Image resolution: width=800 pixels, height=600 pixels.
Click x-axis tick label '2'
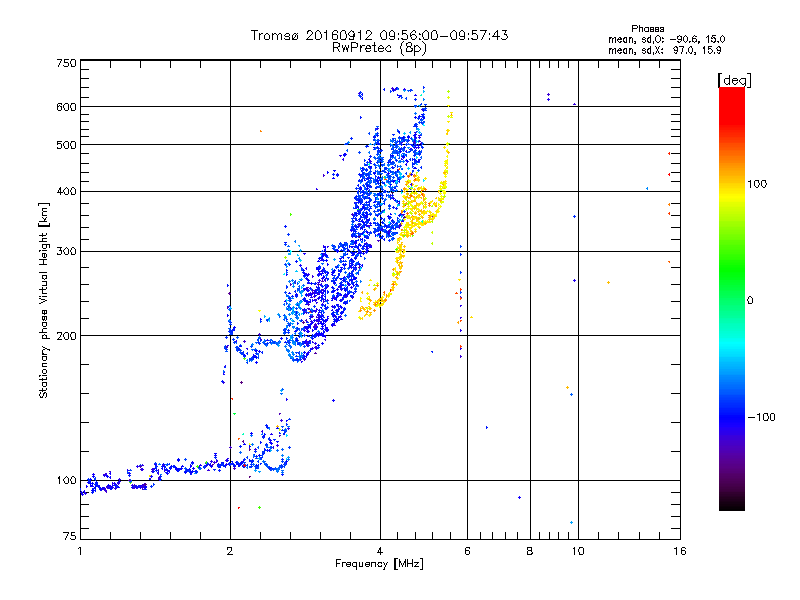point(230,551)
